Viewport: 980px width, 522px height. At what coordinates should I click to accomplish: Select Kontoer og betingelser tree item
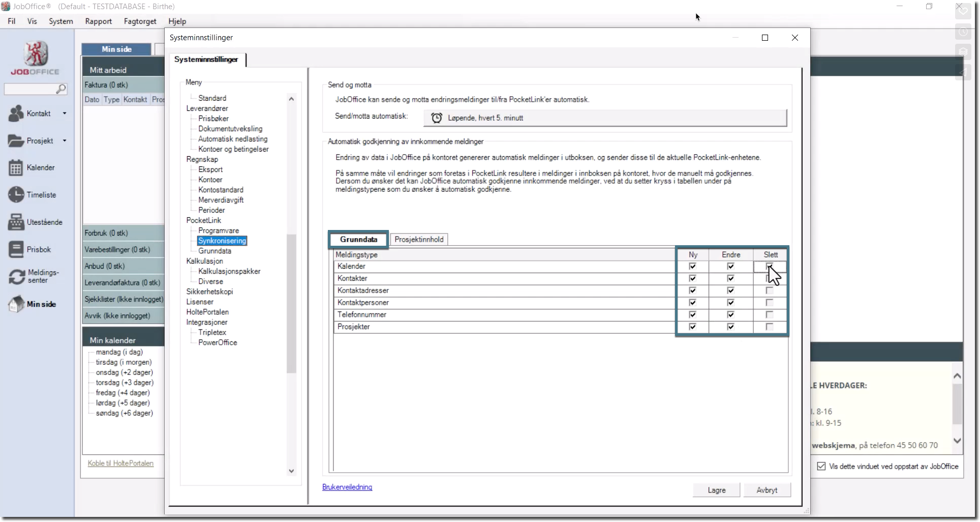tap(233, 149)
